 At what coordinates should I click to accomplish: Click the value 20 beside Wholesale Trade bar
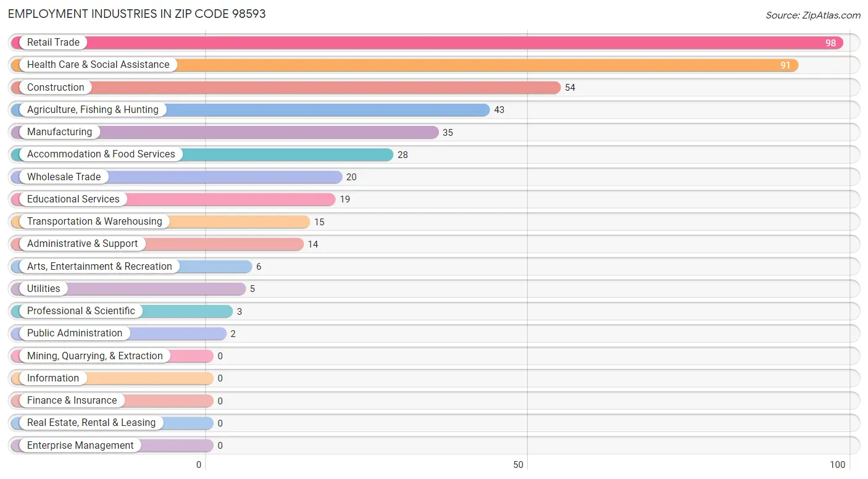[351, 177]
